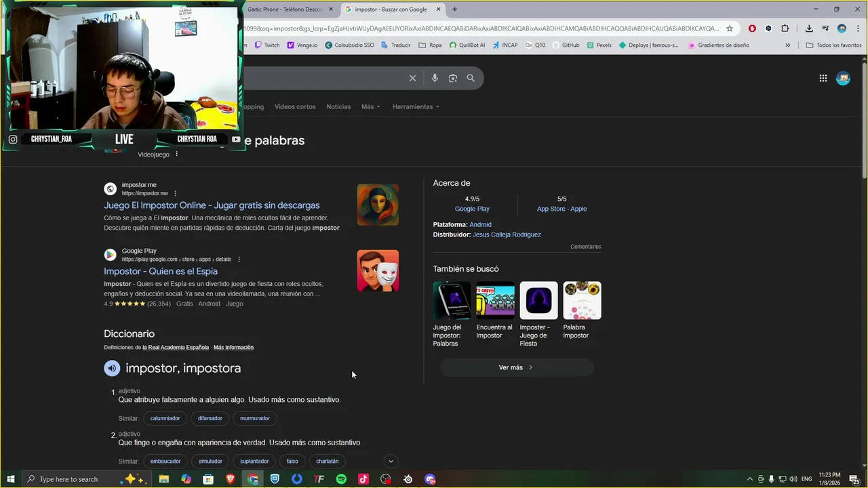Open Microsoft Store from taskbar

click(208, 479)
